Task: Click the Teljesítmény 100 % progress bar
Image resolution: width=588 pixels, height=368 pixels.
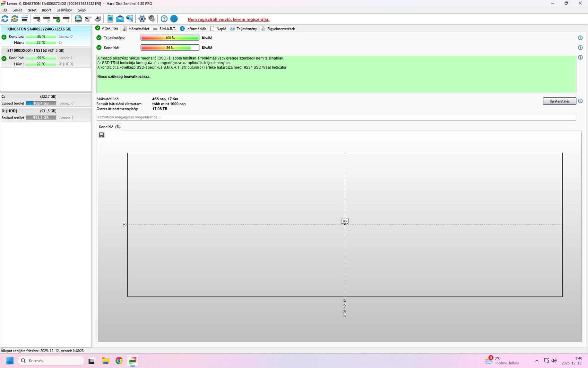Action: tap(170, 38)
